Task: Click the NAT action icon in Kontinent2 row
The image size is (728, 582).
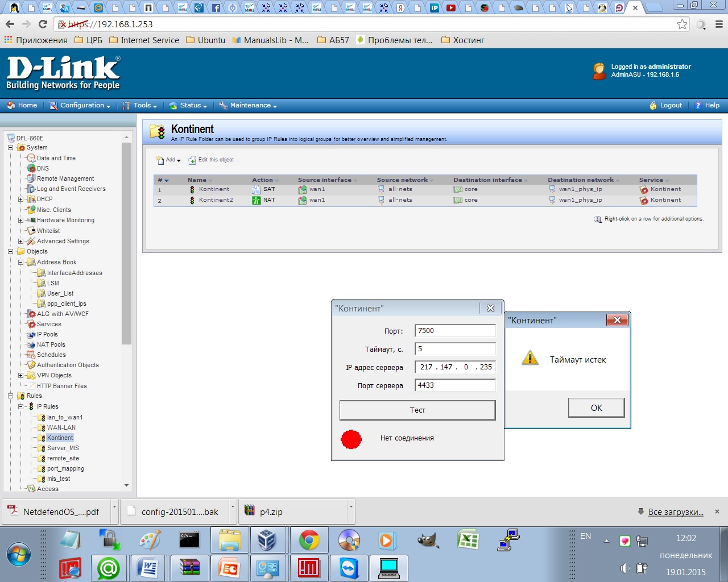Action: (257, 200)
